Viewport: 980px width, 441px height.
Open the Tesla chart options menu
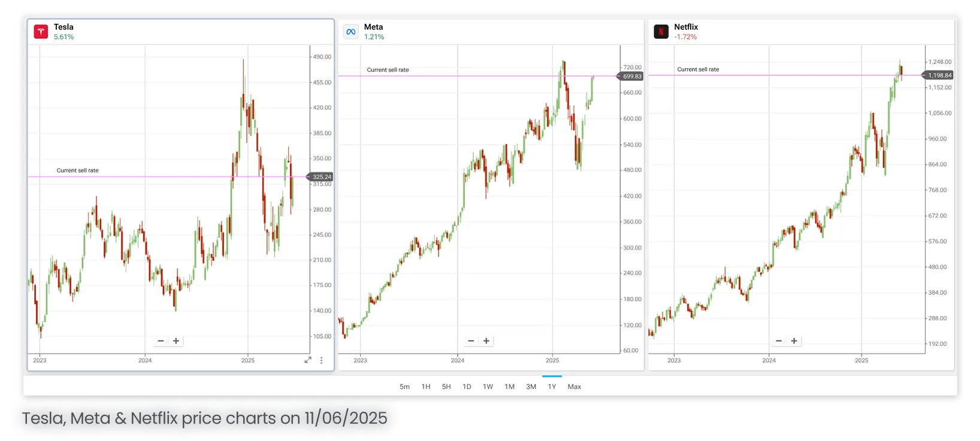pos(322,360)
